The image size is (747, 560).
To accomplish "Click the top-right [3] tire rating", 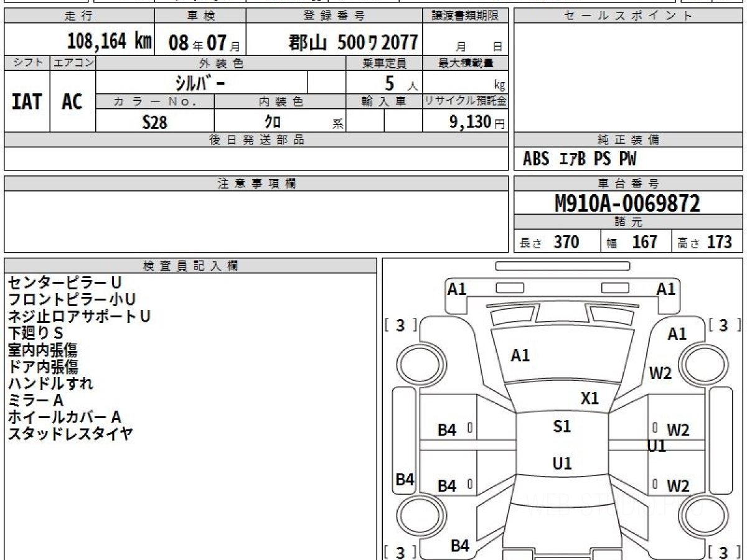I will 723,325.
